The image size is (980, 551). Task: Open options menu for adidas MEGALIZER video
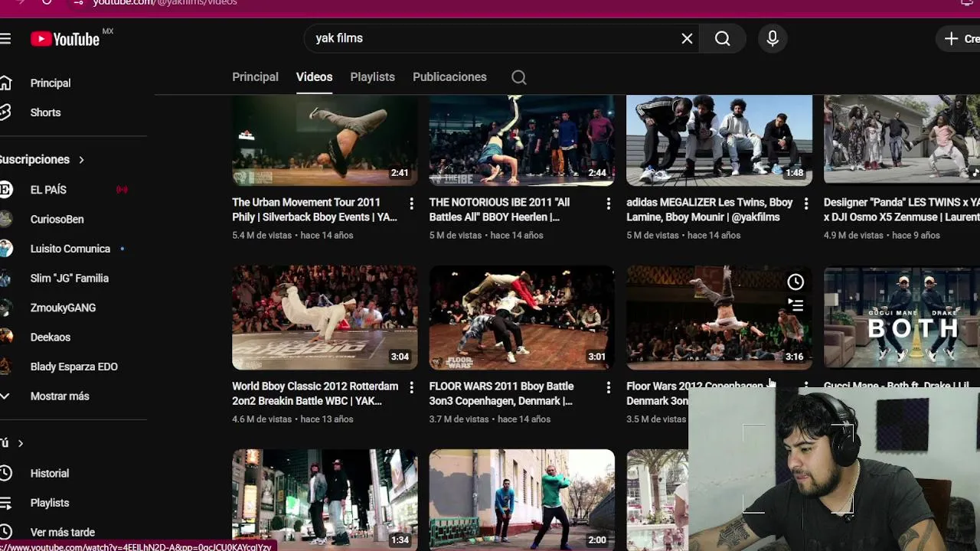click(805, 204)
